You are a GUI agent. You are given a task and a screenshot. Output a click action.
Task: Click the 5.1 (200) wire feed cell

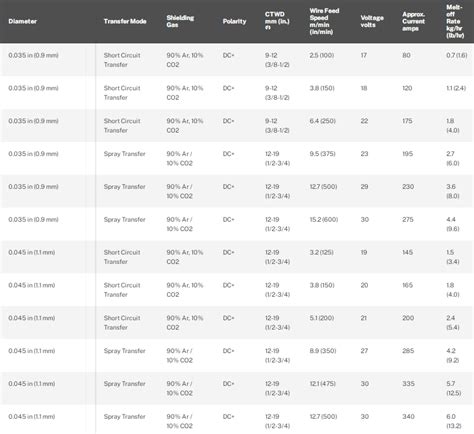[x=322, y=318]
